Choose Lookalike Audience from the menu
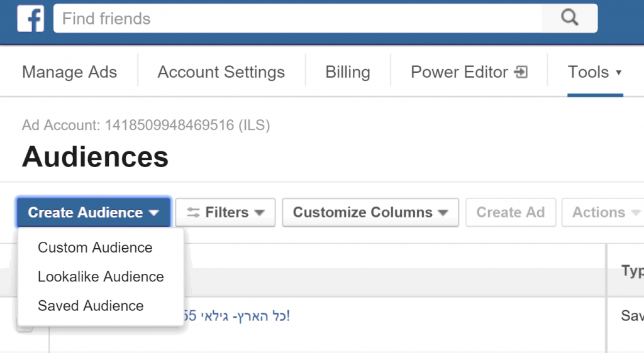The height and width of the screenshot is (353, 644). pos(101,277)
